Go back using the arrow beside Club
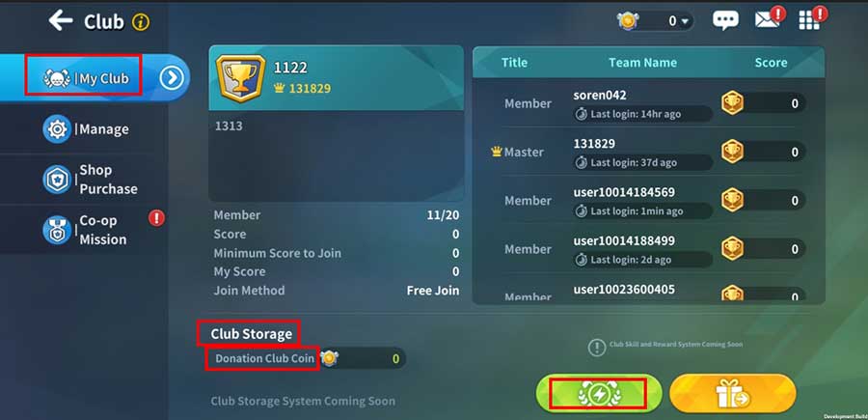The width and height of the screenshot is (868, 420). pyautogui.click(x=61, y=21)
